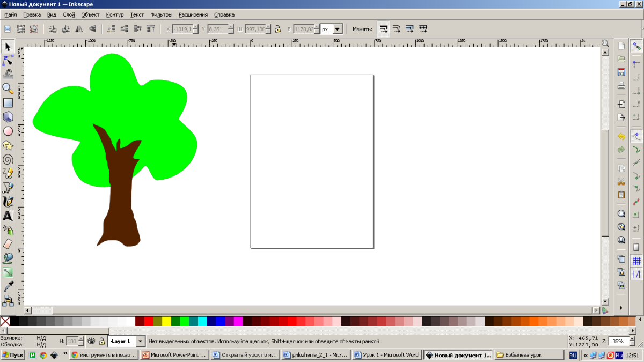Open the Контур menu
Screen dimensions: 644x362
click(115, 14)
